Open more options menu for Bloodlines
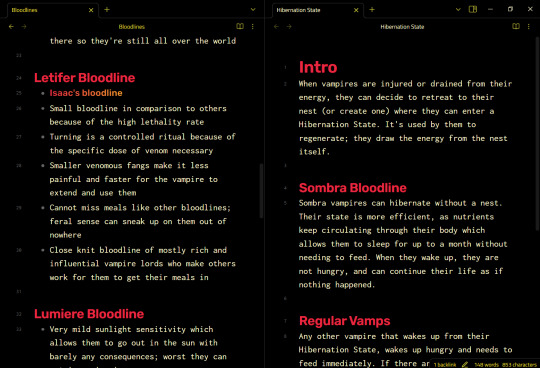The width and height of the screenshot is (540, 368). click(x=252, y=27)
